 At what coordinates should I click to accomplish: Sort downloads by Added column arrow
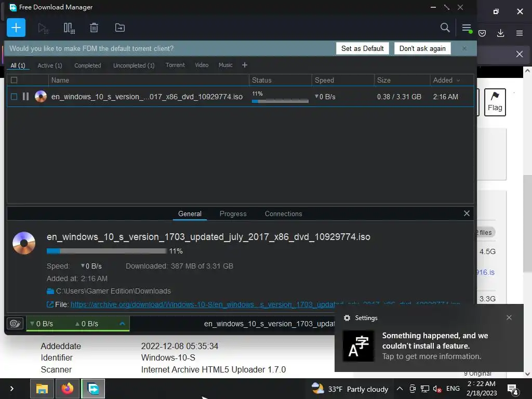click(x=458, y=81)
